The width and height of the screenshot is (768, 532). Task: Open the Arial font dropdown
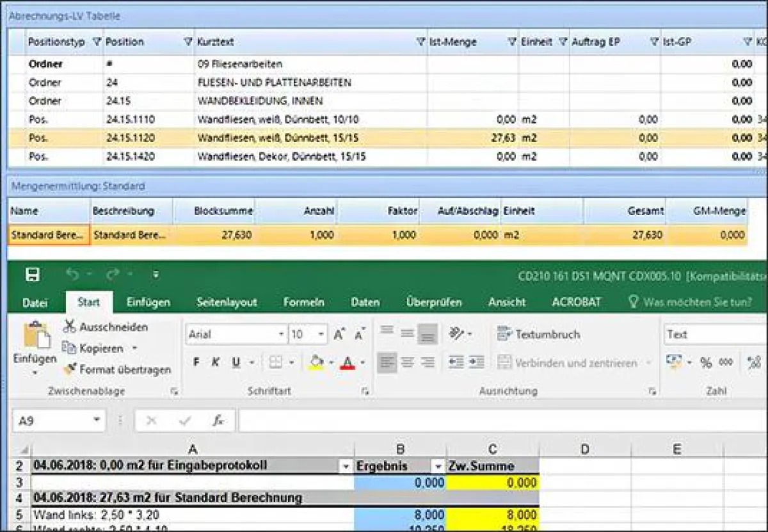click(281, 334)
